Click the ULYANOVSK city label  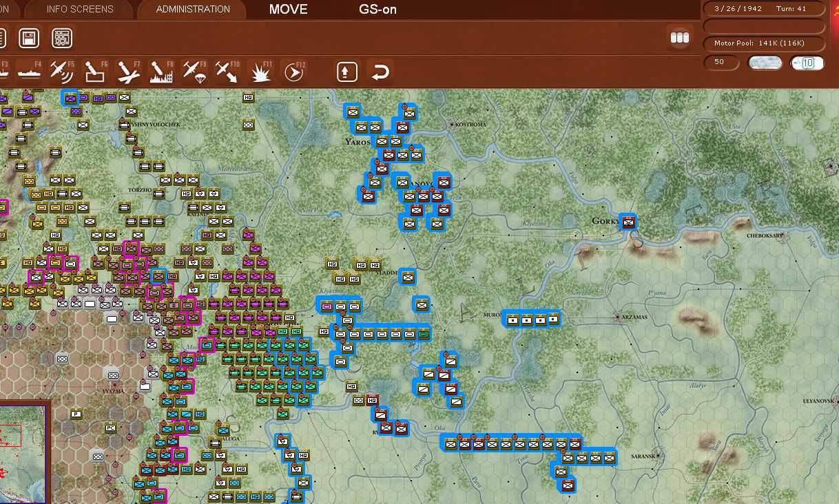click(x=820, y=400)
